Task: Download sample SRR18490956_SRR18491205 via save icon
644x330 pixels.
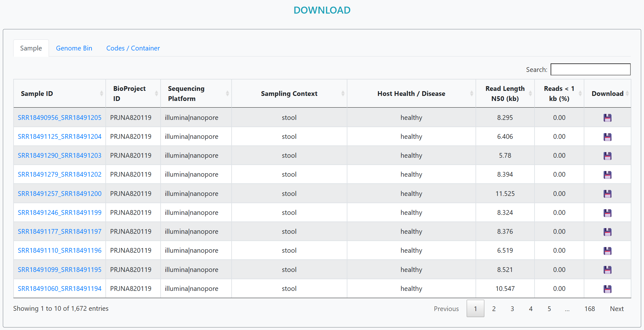Action: click(x=607, y=118)
